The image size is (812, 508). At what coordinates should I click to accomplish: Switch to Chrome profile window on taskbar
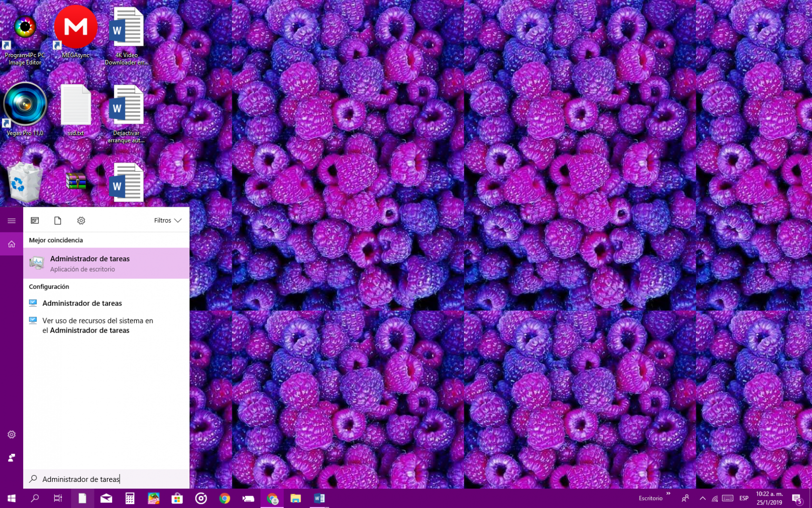[x=272, y=498]
